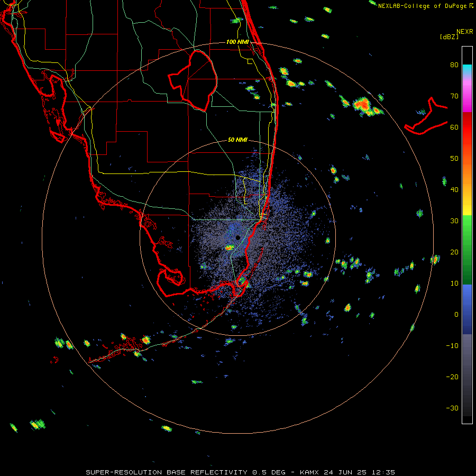Viewport: 476px width, 476px height.
Task: Click the 70 value on the dBZ scale
Action: pos(454,96)
